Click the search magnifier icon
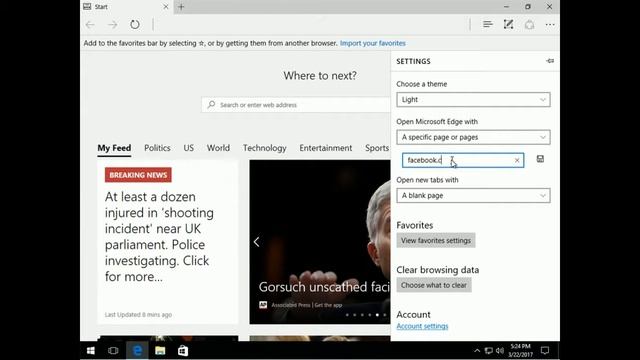Viewport: 640px width, 360px height. point(211,104)
